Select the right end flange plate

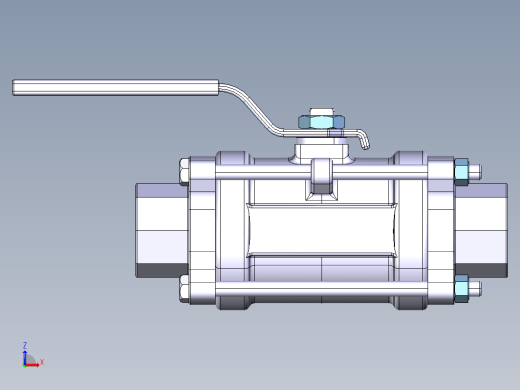point(441,230)
